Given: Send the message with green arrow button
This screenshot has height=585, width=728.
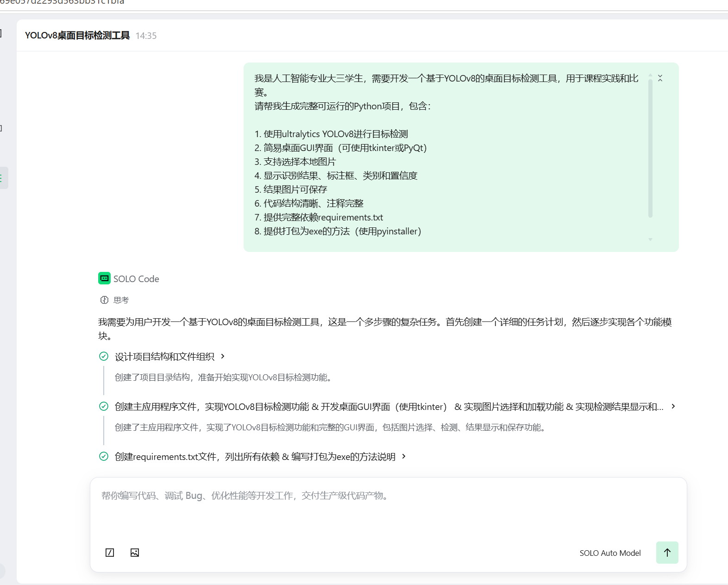Looking at the screenshot, I should tap(667, 553).
